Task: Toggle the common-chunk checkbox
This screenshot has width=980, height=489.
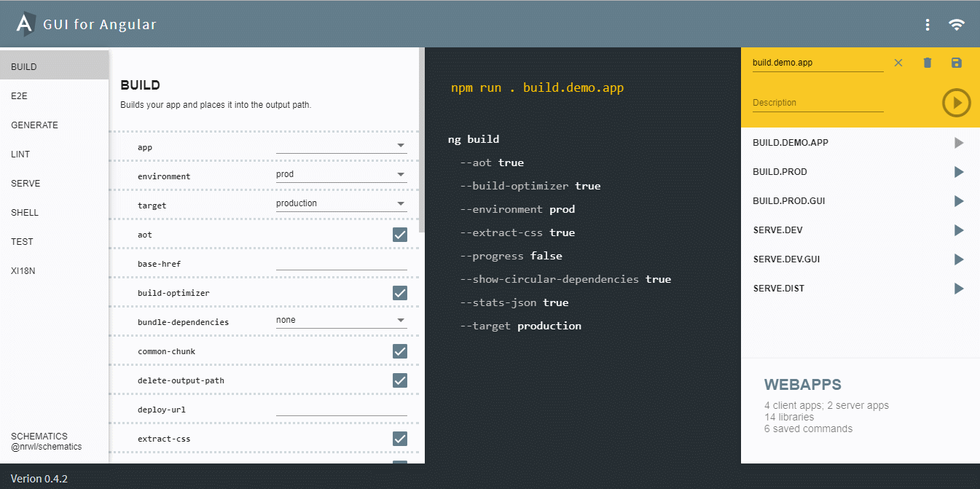Action: [x=400, y=351]
